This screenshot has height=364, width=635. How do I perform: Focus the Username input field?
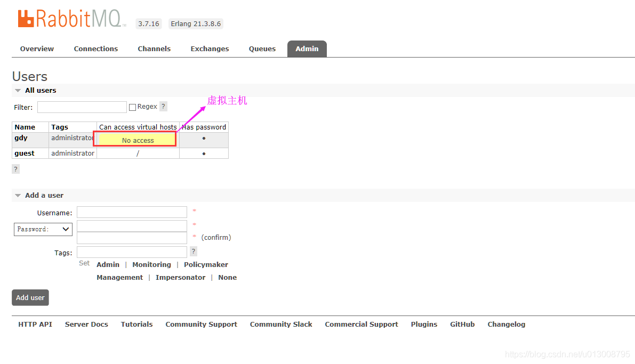coord(132,212)
